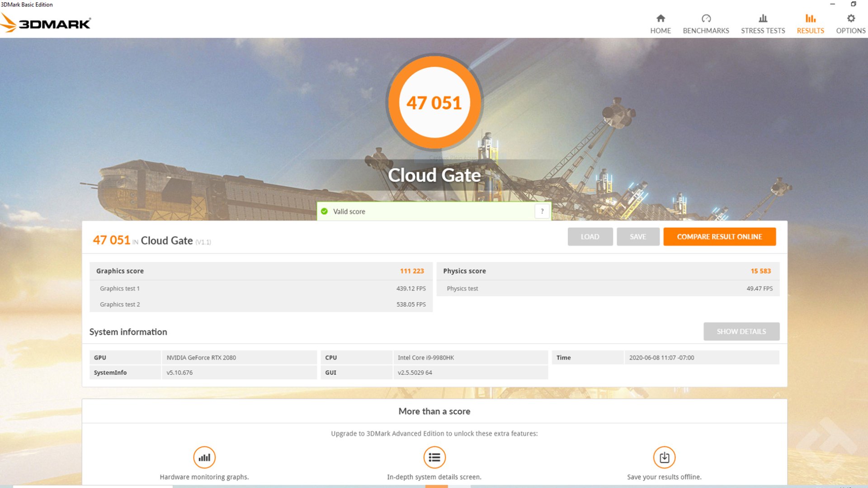
Task: Click the 439.12 FPS value
Action: [411, 288]
